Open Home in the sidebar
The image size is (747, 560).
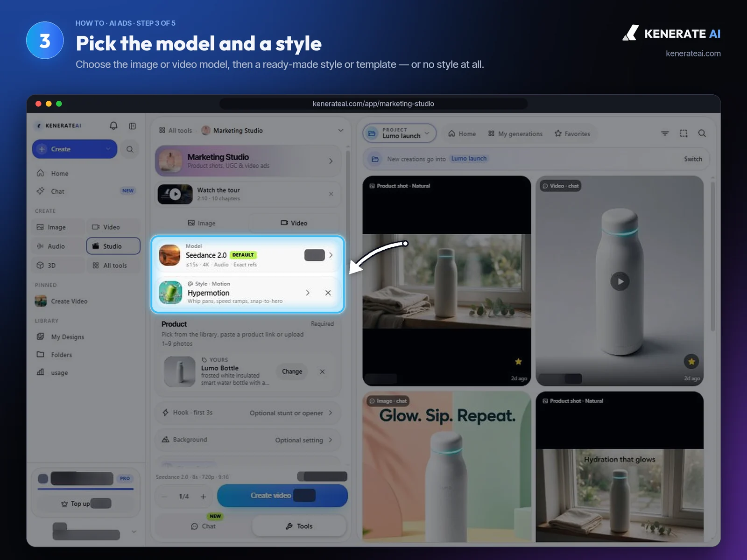pos(86,174)
